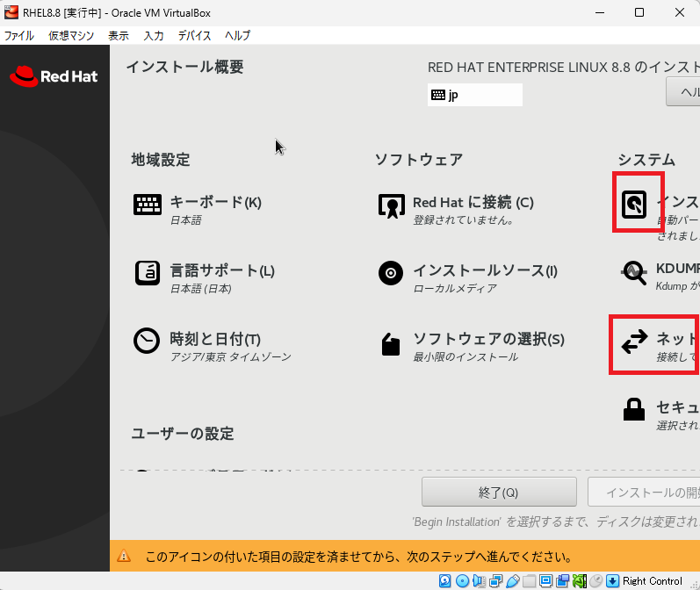
Task: Click the 日本語 (日本) language text
Action: pyautogui.click(x=201, y=289)
